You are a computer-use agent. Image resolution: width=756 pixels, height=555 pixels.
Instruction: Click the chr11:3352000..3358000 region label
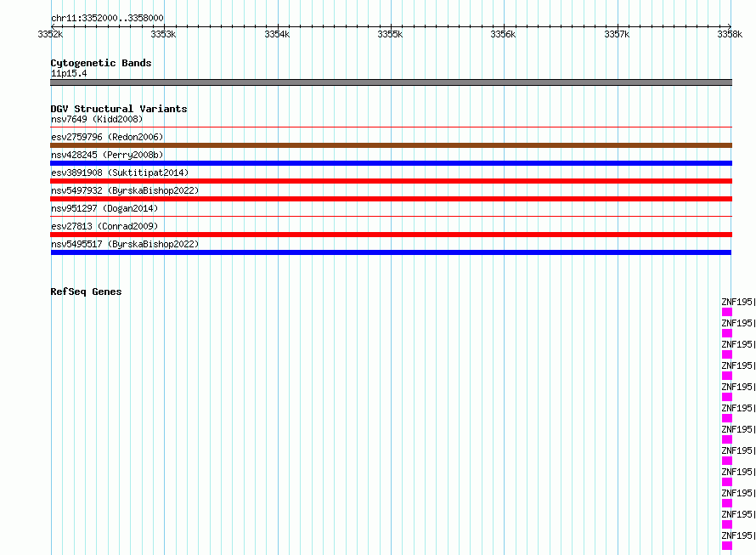(107, 18)
